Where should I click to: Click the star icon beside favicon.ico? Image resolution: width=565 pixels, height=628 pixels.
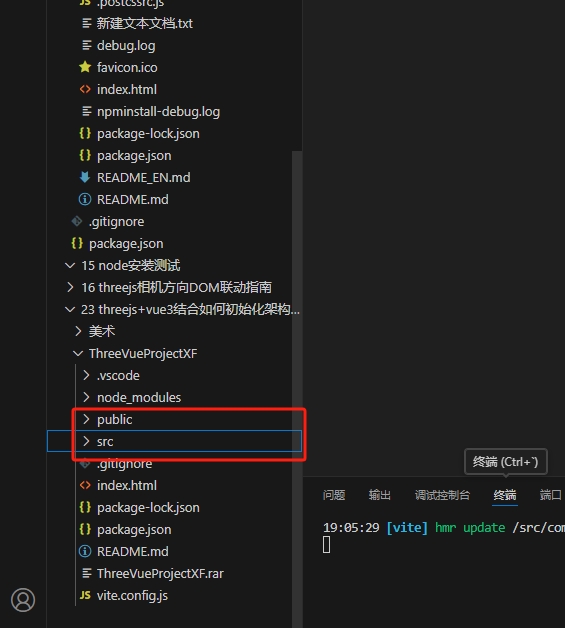click(x=85, y=67)
